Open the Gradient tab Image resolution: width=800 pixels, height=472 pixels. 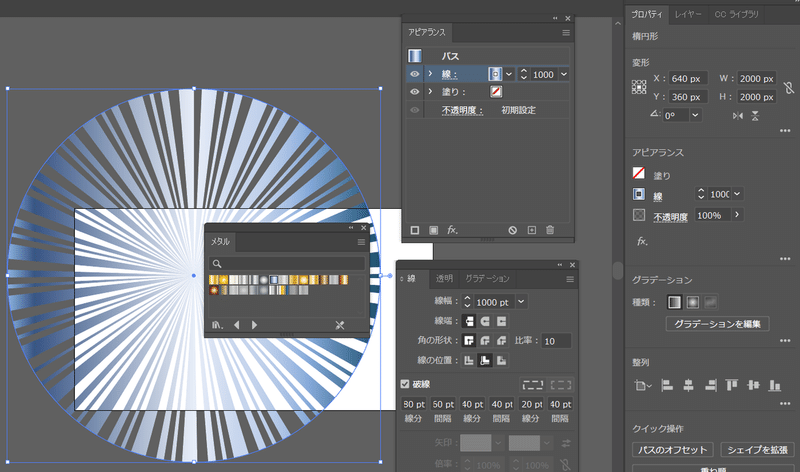[x=487, y=279]
